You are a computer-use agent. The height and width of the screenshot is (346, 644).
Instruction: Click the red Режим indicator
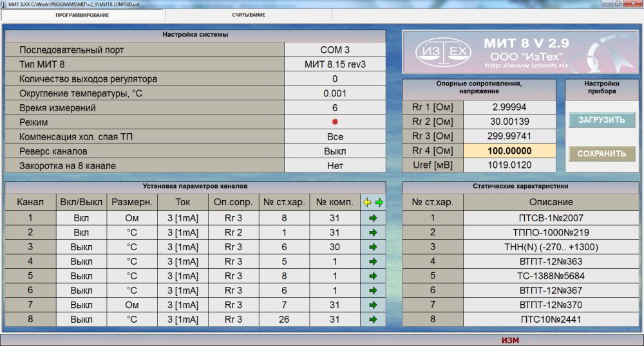[335, 122]
